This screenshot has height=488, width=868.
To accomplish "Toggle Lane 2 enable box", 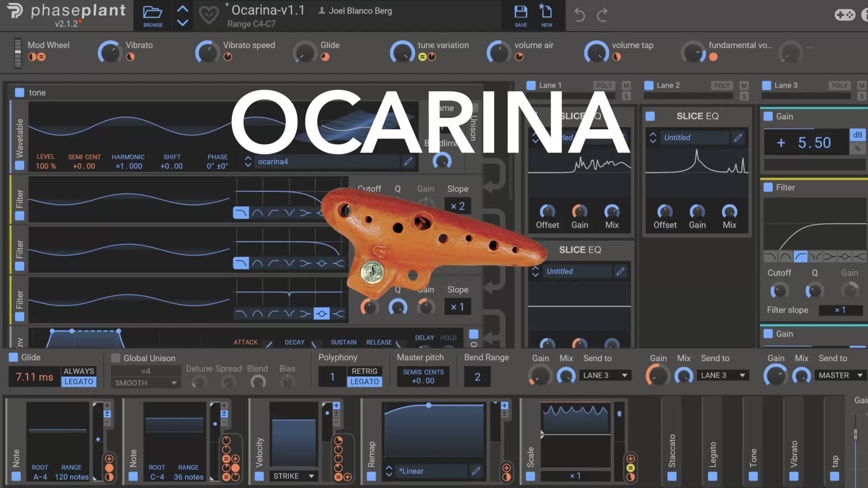I will click(x=649, y=85).
